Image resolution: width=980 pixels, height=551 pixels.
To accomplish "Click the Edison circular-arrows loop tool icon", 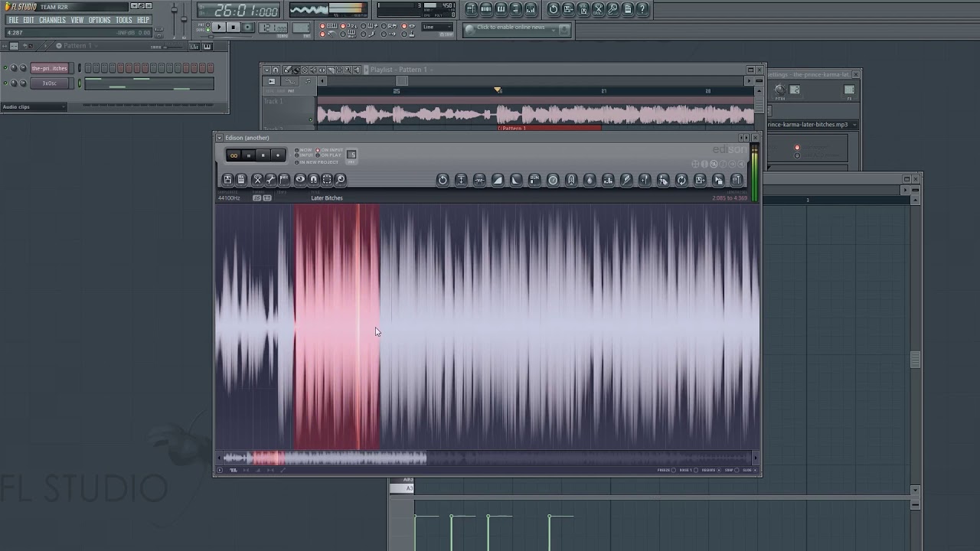I will coord(681,180).
